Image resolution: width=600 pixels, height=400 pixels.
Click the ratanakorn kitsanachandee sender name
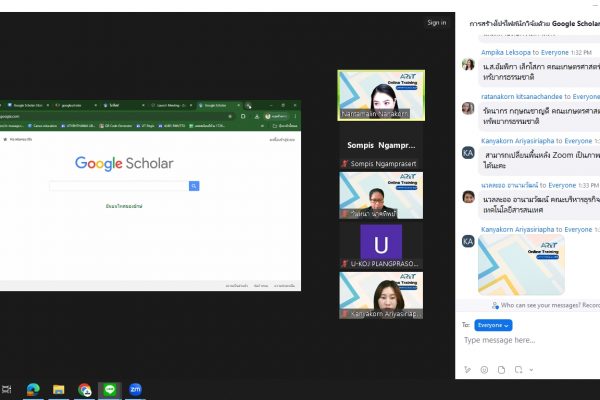(x=522, y=96)
